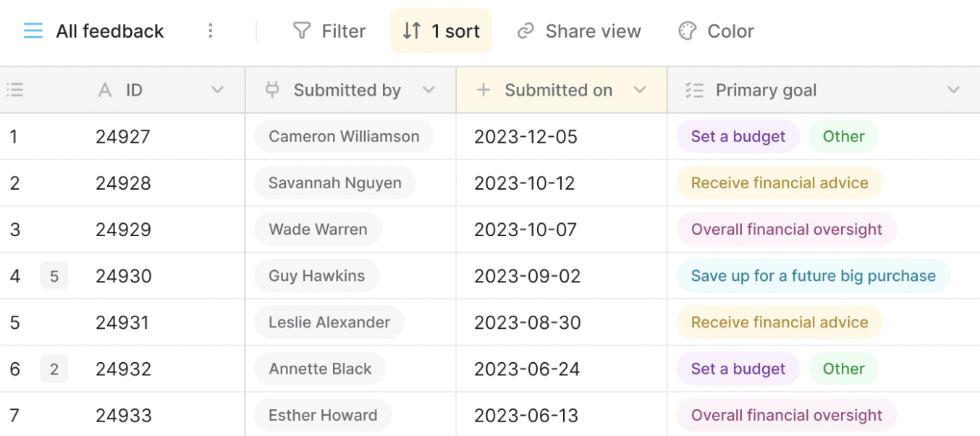Open the views sidebar hamburger icon
Image resolution: width=980 pixels, height=436 pixels.
[x=33, y=31]
